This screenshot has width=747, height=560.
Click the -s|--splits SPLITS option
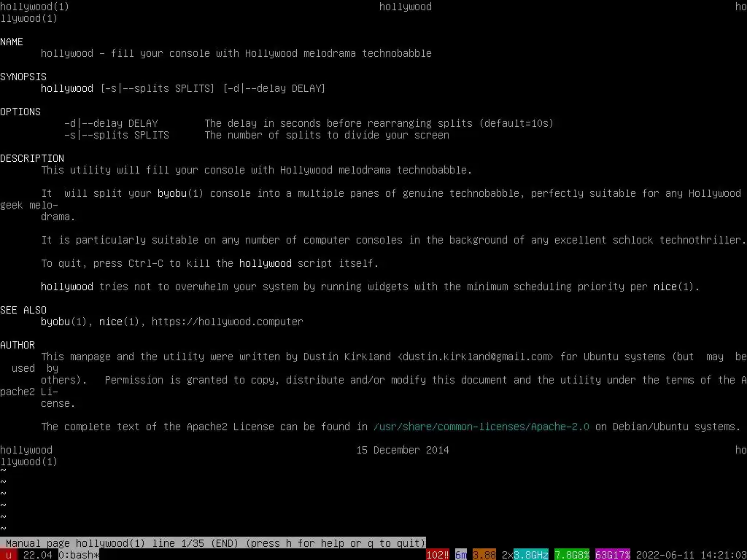[117, 135]
